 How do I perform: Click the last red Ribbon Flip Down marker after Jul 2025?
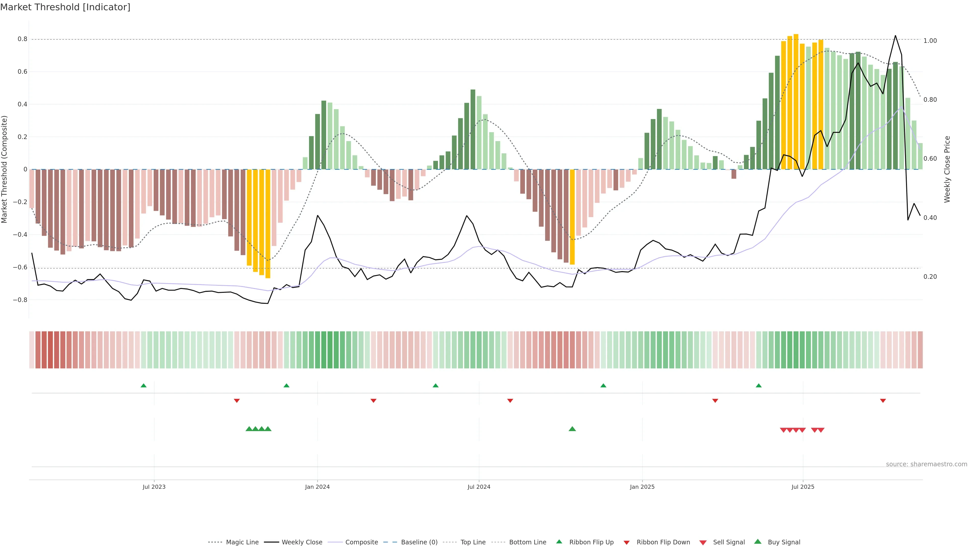tap(883, 401)
